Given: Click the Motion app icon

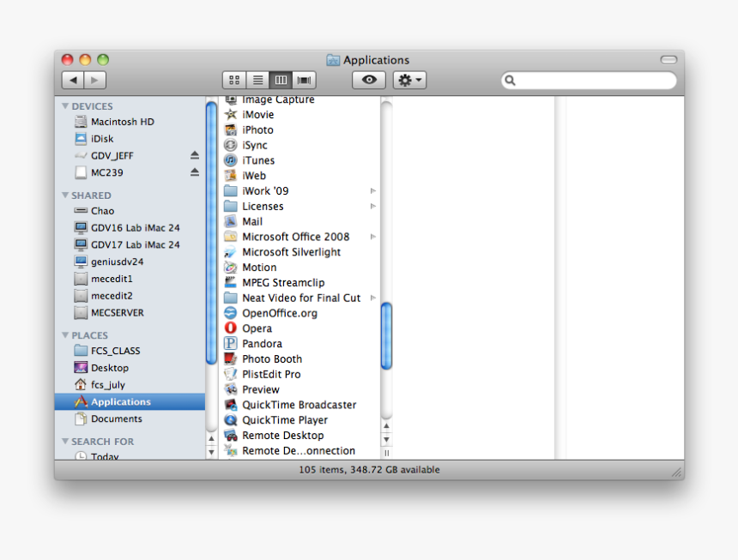Looking at the screenshot, I should pos(230,268).
